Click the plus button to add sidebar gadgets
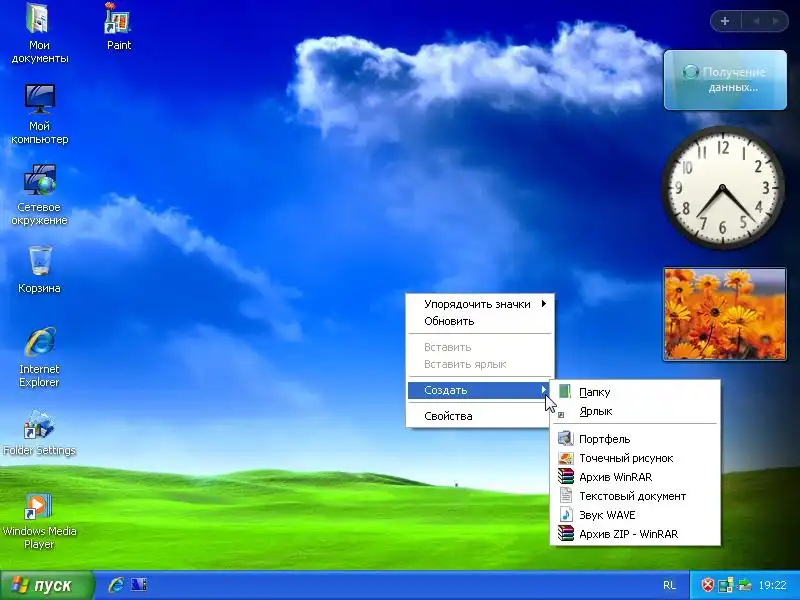Viewport: 800px width, 600px height. (725, 21)
